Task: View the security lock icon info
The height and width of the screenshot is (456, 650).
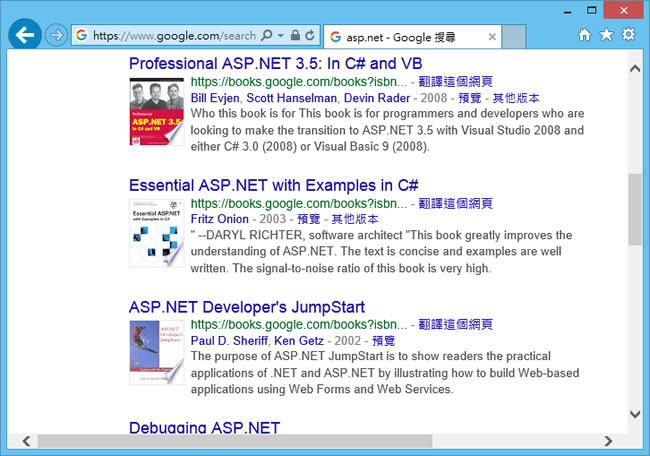Action: click(295, 35)
